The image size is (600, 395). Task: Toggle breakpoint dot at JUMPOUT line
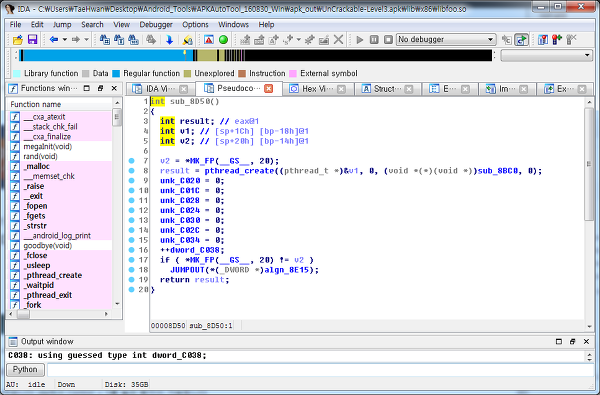coord(132,270)
